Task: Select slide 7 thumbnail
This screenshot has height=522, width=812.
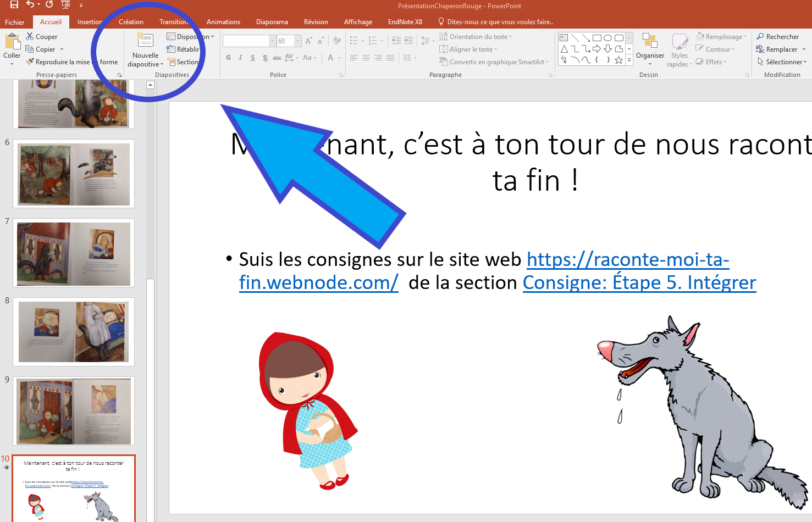Action: [x=74, y=253]
